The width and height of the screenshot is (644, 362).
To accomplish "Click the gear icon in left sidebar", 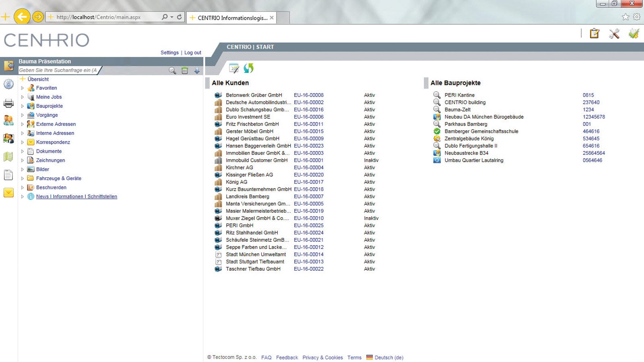I will (x=8, y=84).
